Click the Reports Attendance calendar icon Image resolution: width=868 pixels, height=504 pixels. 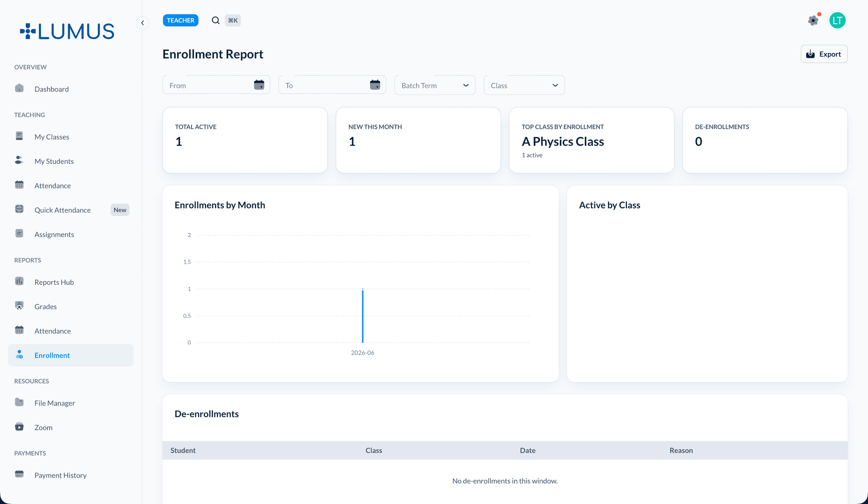click(x=19, y=330)
